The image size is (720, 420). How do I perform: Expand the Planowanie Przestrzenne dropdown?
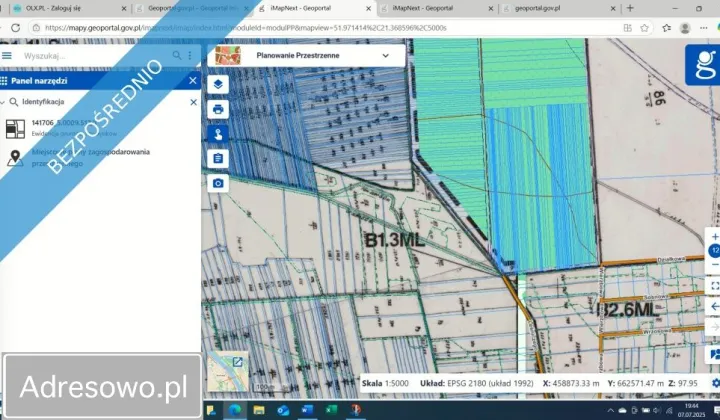pos(386,56)
